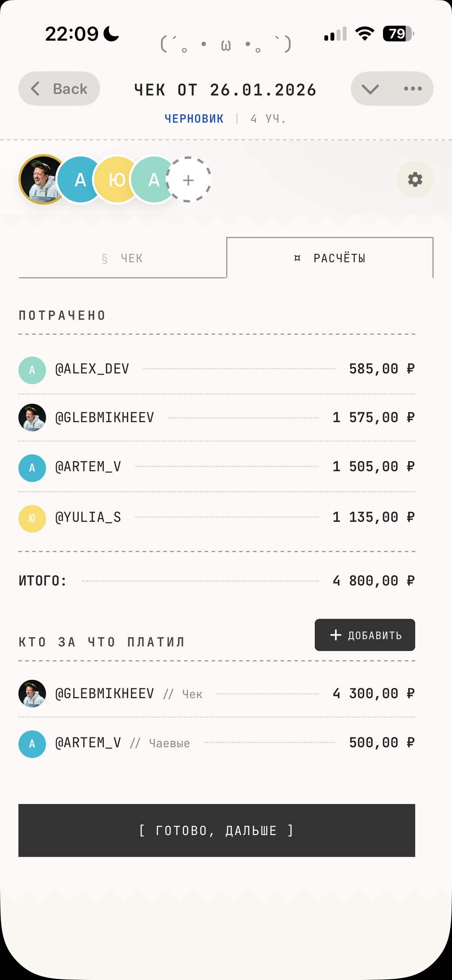The width and height of the screenshot is (452, 980).
Task: Open @GLEBMIKHEEV spent row 1 575,00 ₽
Action: 217,418
